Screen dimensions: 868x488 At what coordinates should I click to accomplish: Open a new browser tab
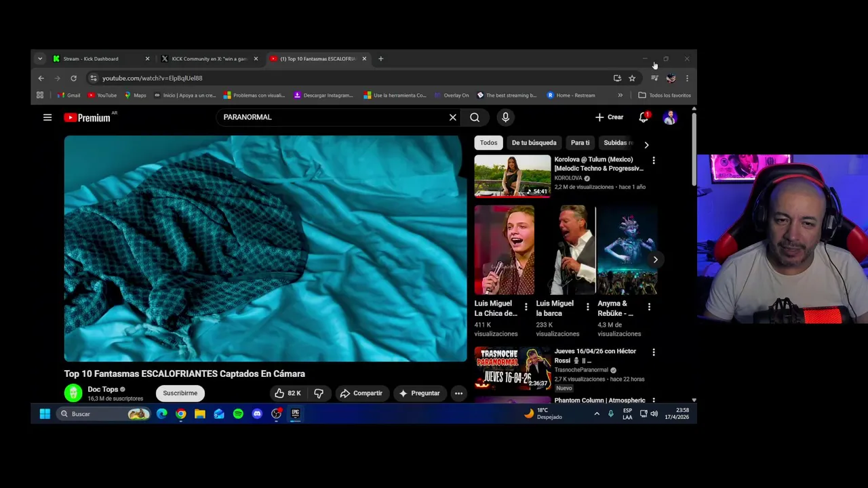click(x=381, y=59)
